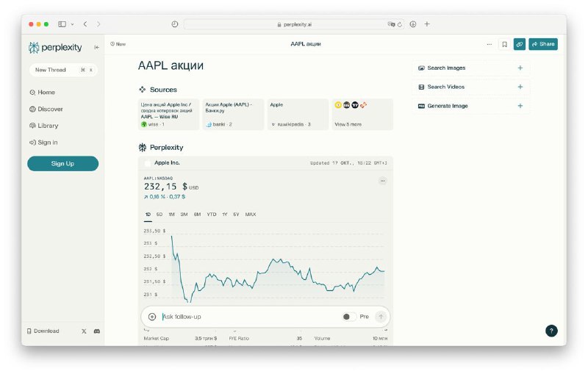Select the 3M chart range tab
588x374 pixels.
(184, 215)
